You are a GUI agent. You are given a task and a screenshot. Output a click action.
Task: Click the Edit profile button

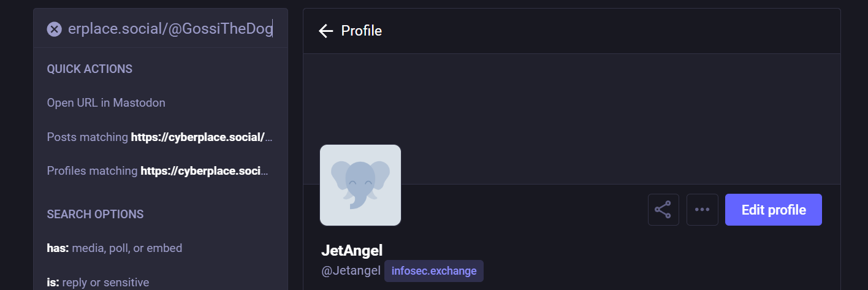(774, 210)
